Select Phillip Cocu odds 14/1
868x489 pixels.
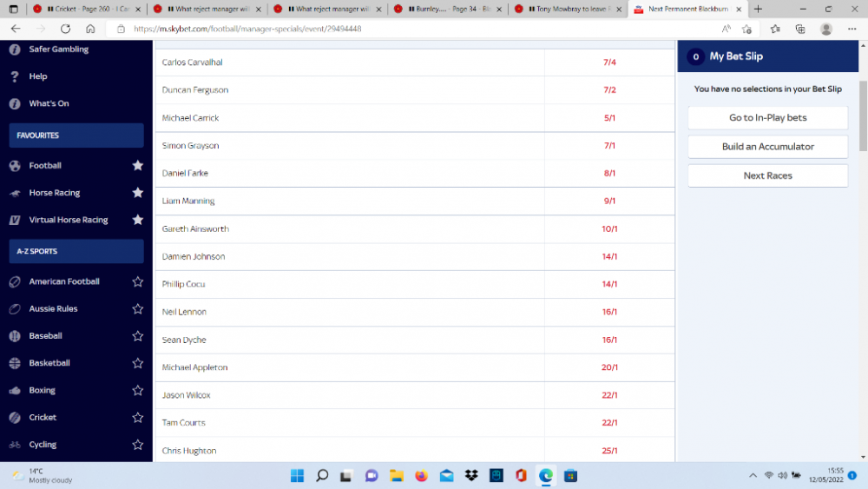[609, 284]
